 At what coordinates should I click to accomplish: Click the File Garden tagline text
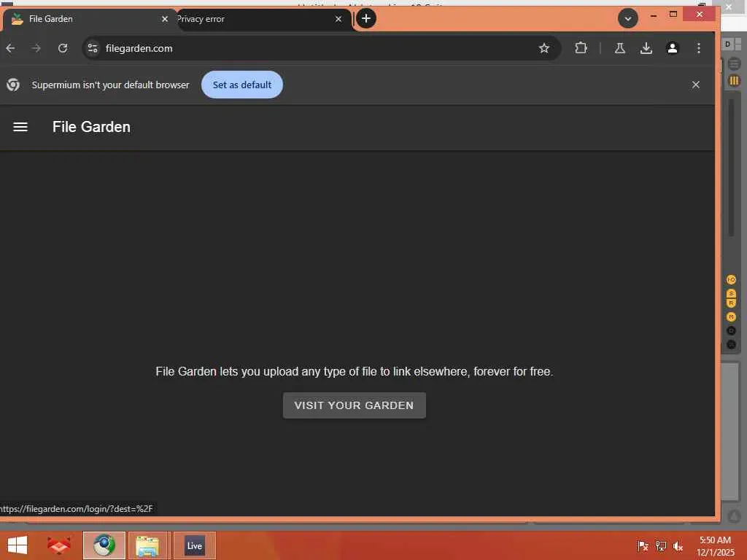pos(354,371)
